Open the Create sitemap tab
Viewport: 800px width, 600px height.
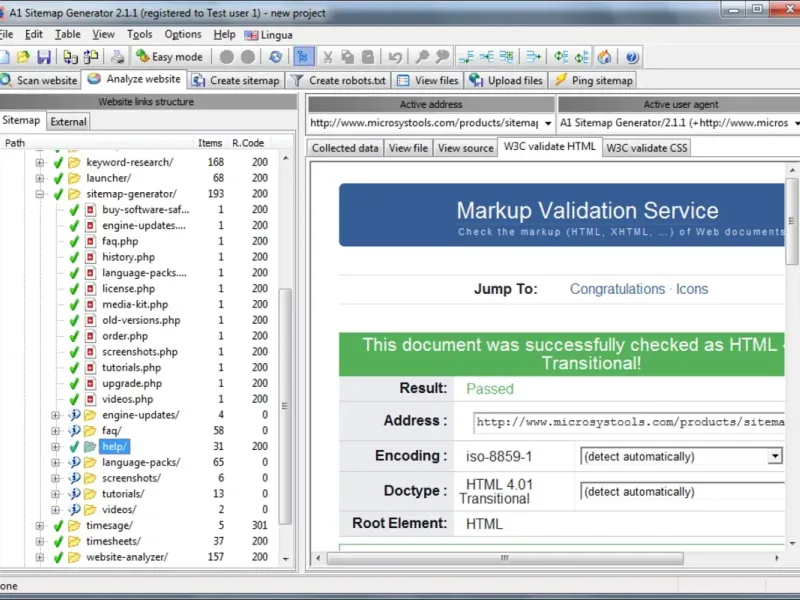coord(236,80)
